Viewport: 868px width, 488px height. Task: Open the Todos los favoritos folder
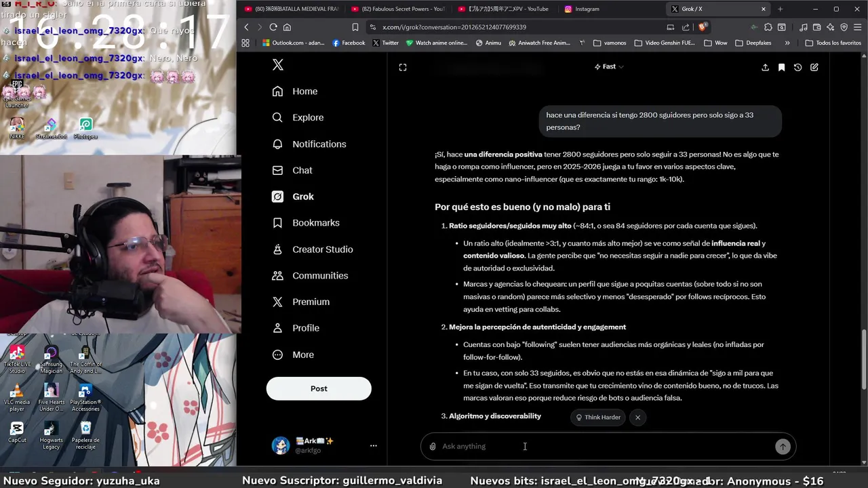pyautogui.click(x=833, y=43)
